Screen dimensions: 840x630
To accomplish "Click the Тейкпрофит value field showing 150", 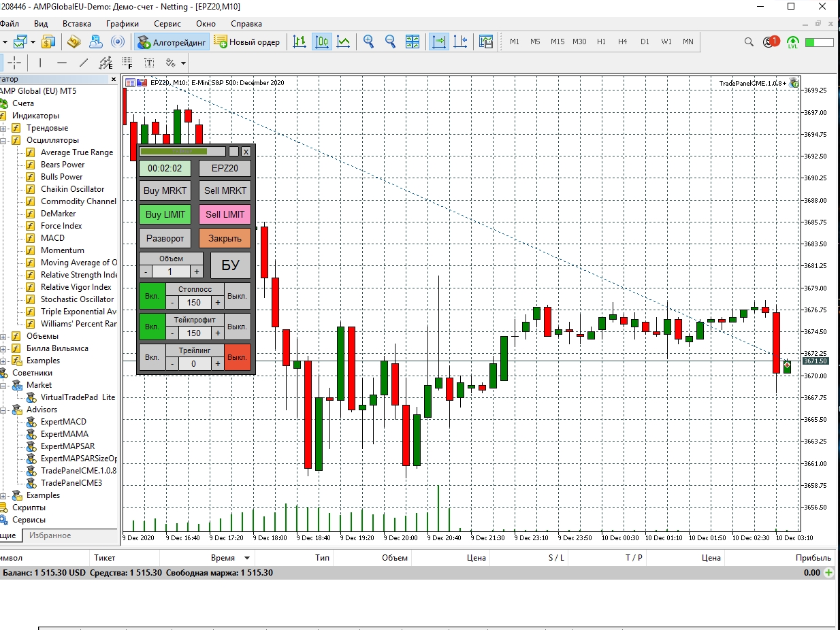I will (x=194, y=333).
